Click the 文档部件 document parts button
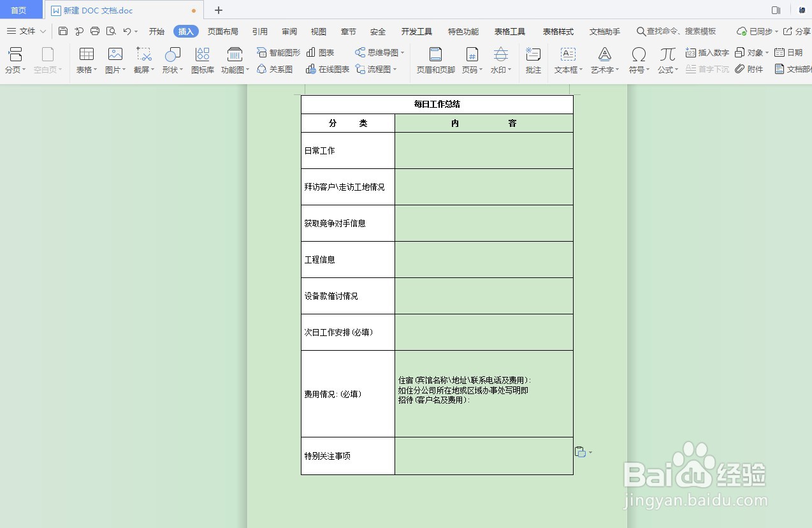The image size is (812, 528). click(793, 69)
